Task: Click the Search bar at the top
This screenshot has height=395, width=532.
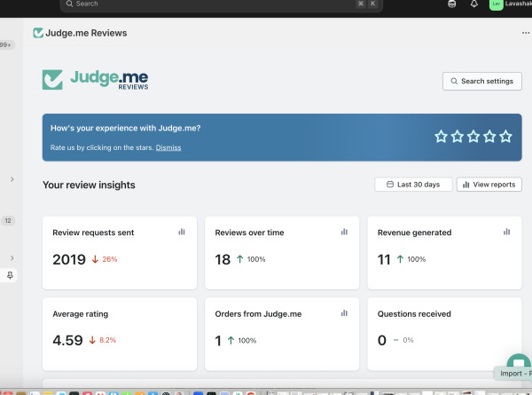Action: click(x=221, y=4)
